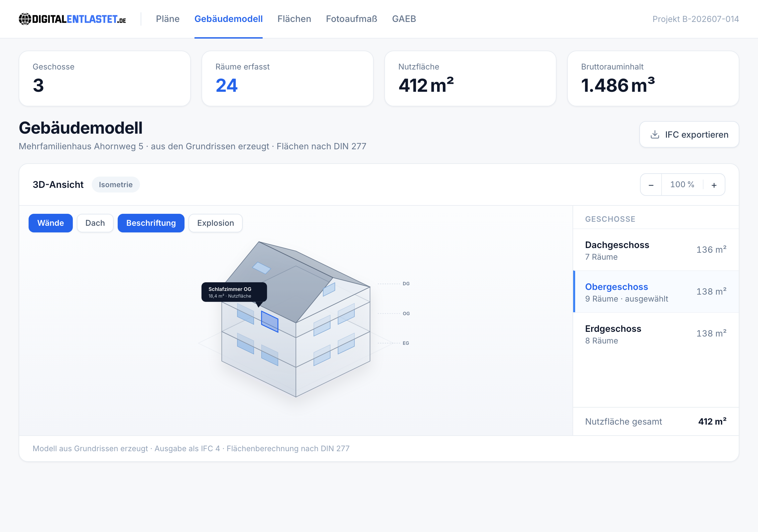Click the roof skylight in the 3D model
The width and height of the screenshot is (758, 532).
(261, 268)
